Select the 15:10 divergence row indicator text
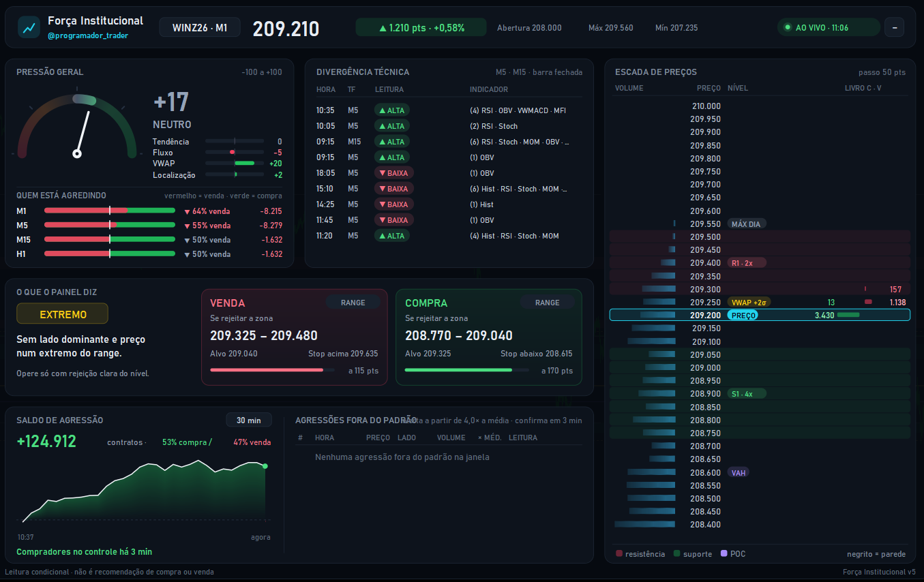 tap(519, 189)
